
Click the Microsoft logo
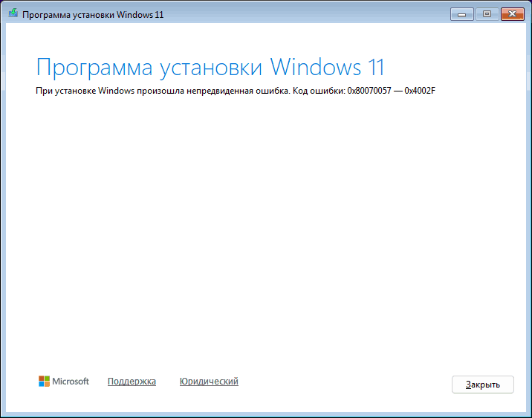tap(64, 382)
